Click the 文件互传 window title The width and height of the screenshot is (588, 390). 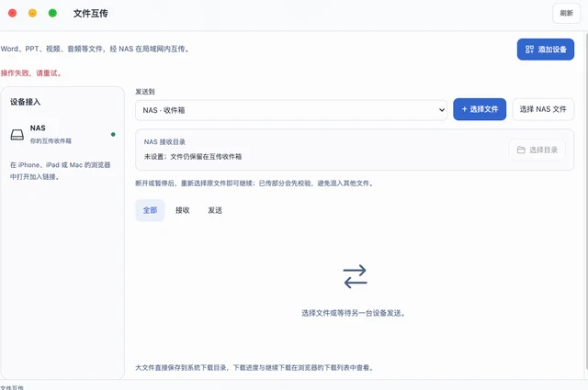coord(91,14)
